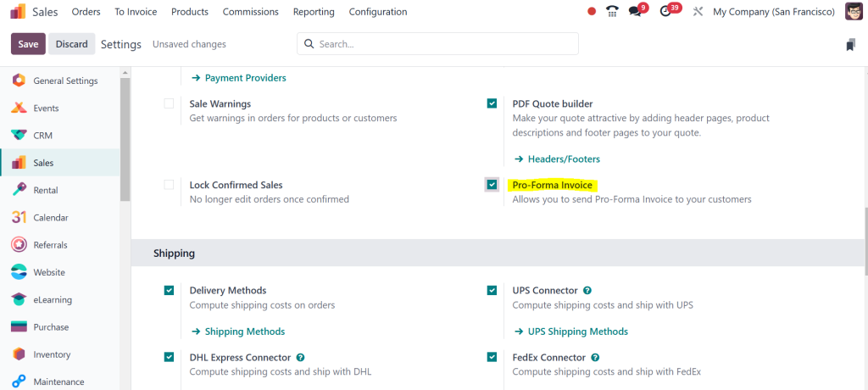
Task: Open the conversations icon with 9 badge
Action: tap(636, 12)
